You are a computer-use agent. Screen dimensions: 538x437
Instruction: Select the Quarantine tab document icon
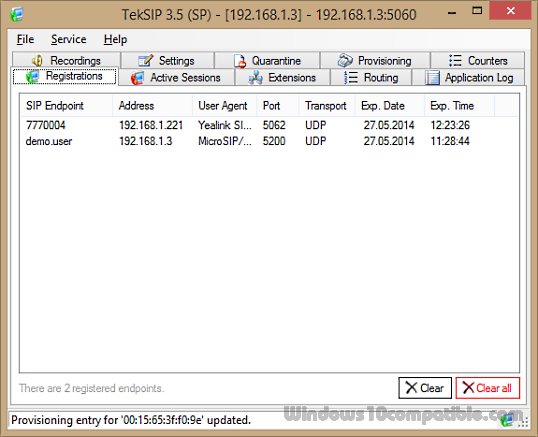click(x=240, y=61)
